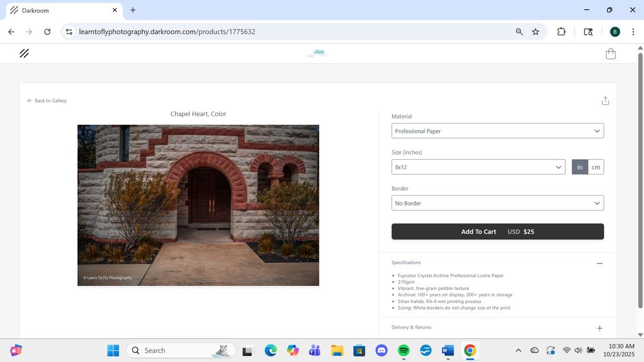Screen dimensions: 644x362
Task: Open the Material dropdown Professional Paper
Action: click(x=497, y=131)
